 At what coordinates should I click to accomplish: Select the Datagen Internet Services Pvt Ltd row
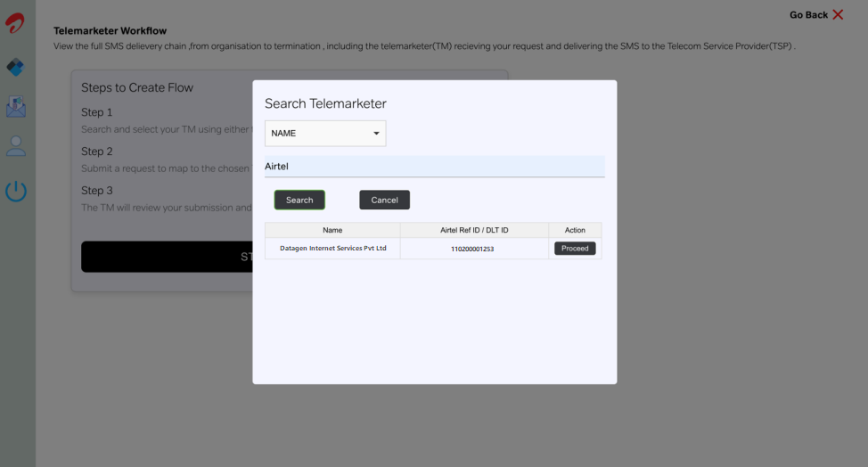coord(332,249)
